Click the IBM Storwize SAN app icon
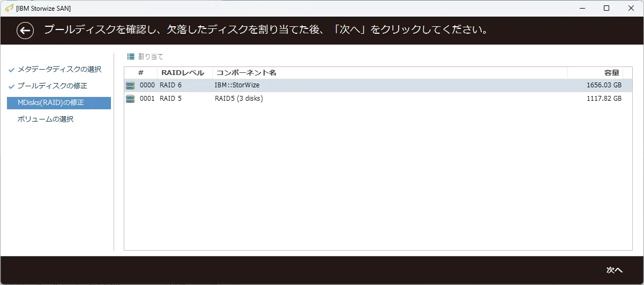This screenshot has width=644, height=285. (9, 8)
